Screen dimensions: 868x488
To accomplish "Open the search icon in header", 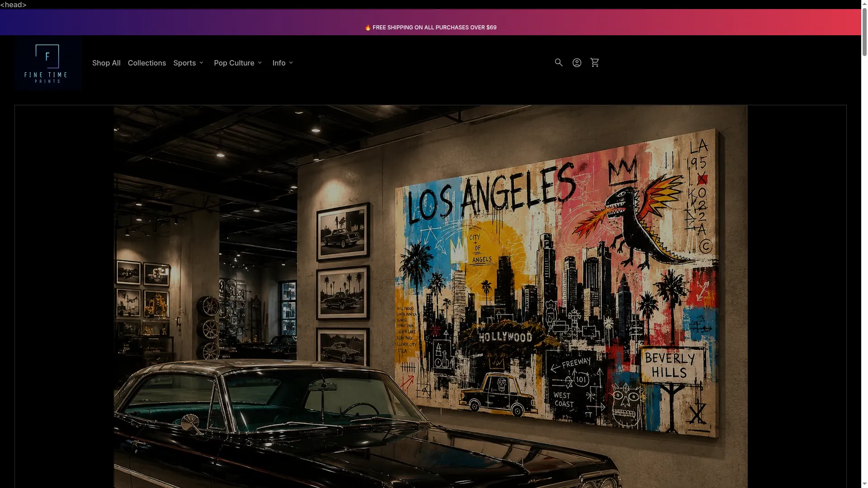I will (x=559, y=63).
